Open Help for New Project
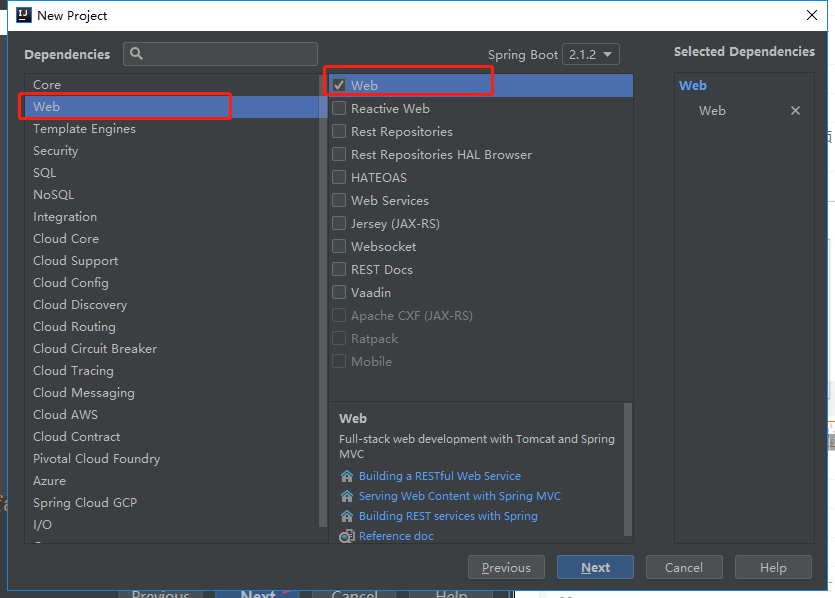This screenshot has height=598, width=835. [773, 568]
